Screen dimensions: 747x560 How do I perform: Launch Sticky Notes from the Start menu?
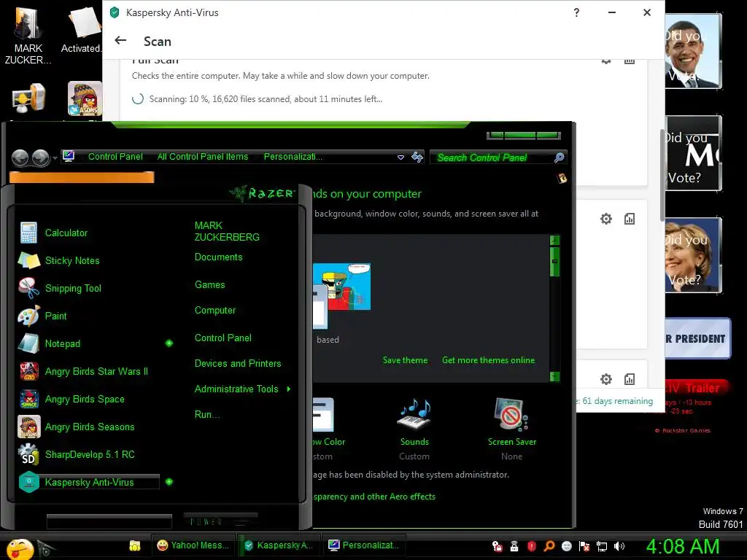pyautogui.click(x=72, y=260)
